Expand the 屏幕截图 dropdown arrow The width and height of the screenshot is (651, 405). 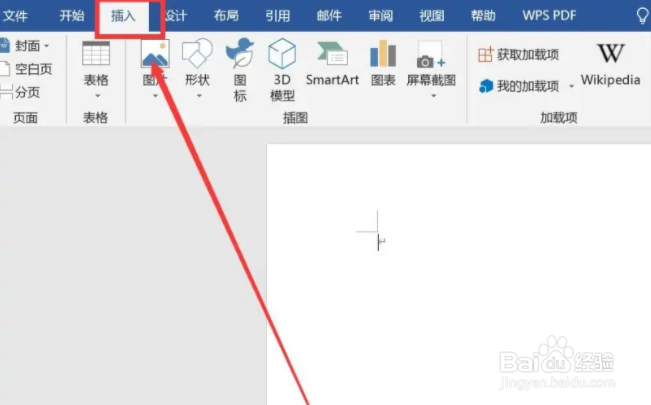[x=433, y=96]
